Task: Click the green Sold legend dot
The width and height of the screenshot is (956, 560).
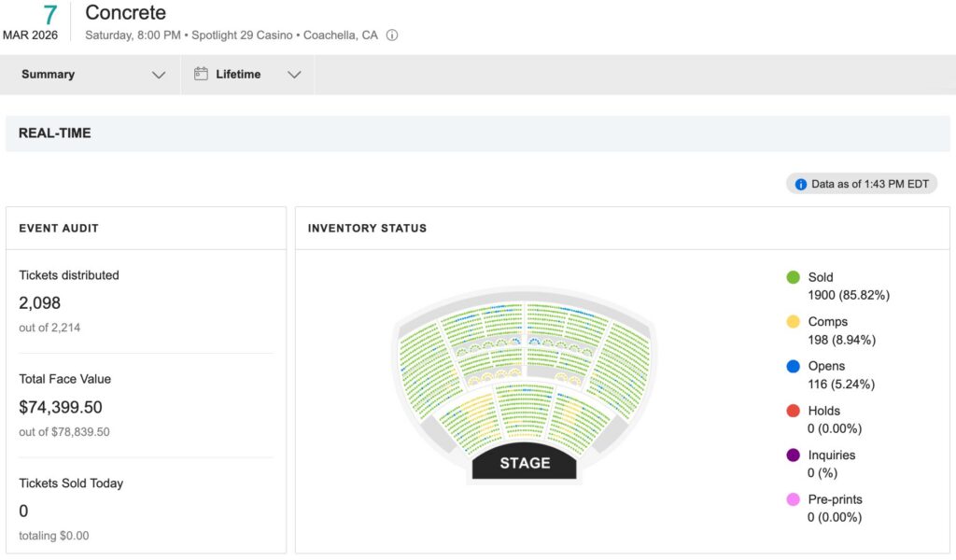Action: [x=793, y=277]
